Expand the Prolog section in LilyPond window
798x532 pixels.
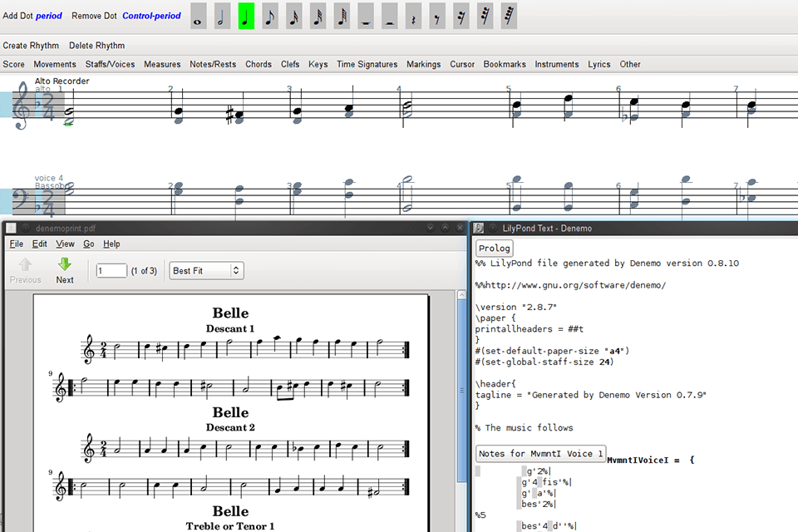pos(494,248)
